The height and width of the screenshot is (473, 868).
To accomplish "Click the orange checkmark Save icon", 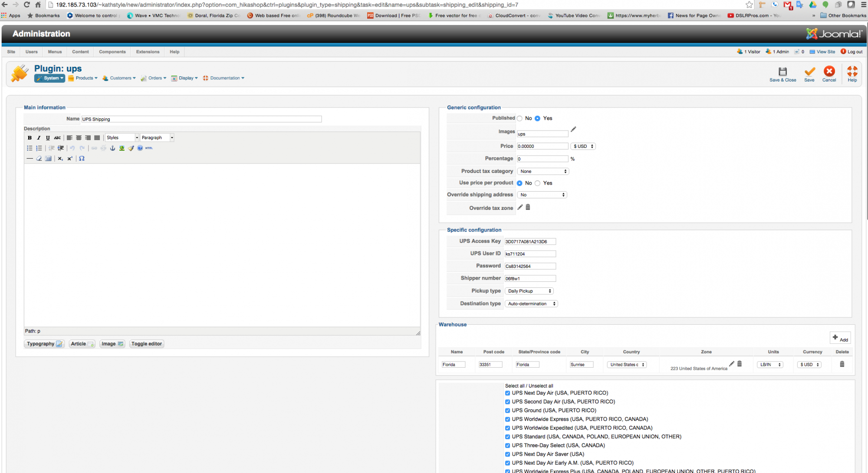I will 809,72.
